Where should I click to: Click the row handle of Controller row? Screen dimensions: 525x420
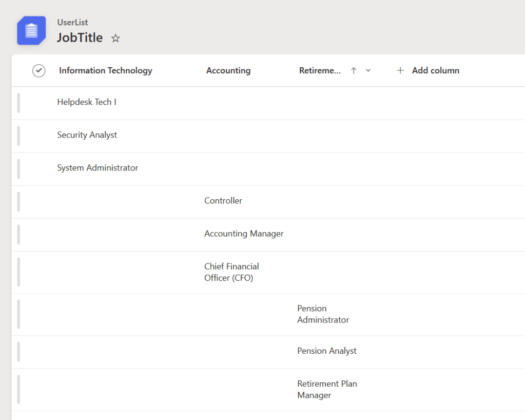[18, 202]
